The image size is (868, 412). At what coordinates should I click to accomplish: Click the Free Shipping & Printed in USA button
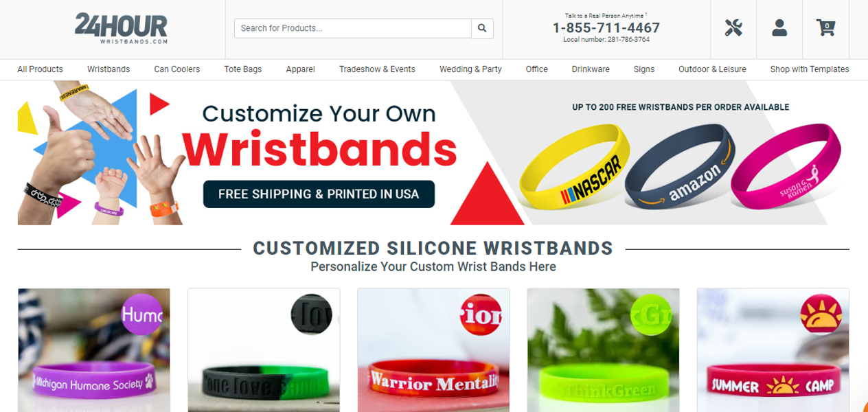pos(319,194)
